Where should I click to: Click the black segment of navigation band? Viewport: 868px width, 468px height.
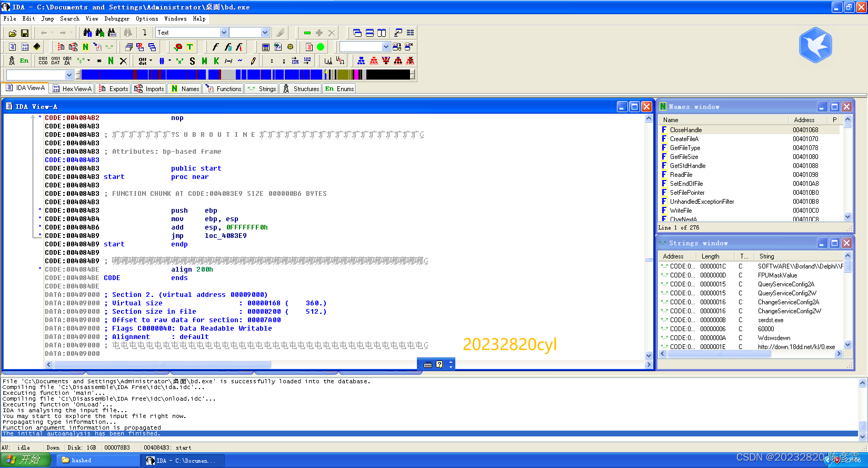[387, 75]
